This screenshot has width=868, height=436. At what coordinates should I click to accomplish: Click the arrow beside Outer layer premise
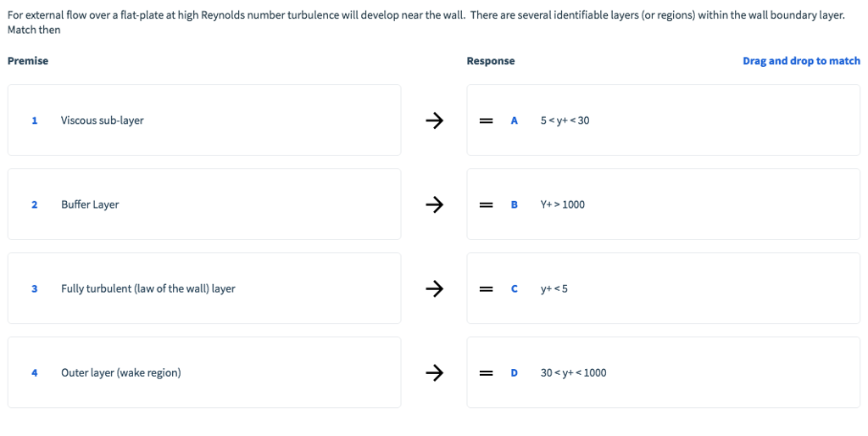click(x=434, y=372)
